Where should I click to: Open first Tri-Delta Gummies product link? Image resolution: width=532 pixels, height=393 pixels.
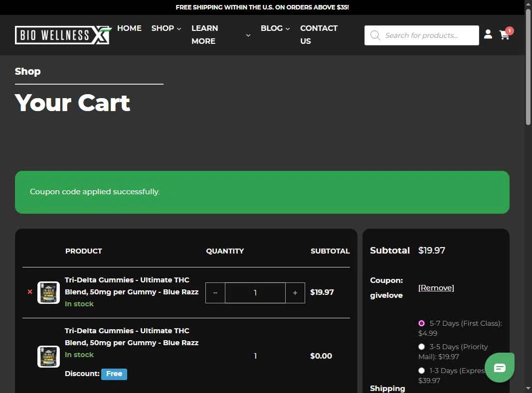(x=131, y=286)
